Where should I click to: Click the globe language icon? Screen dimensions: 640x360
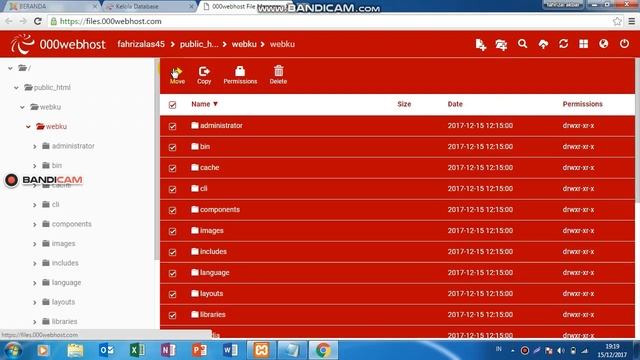(604, 44)
